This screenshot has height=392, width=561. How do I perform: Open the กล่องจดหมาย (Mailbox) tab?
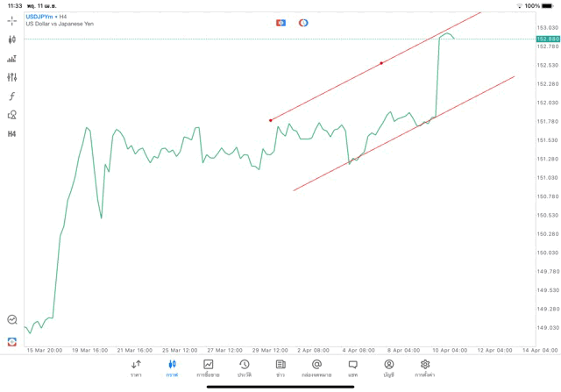pos(316,368)
